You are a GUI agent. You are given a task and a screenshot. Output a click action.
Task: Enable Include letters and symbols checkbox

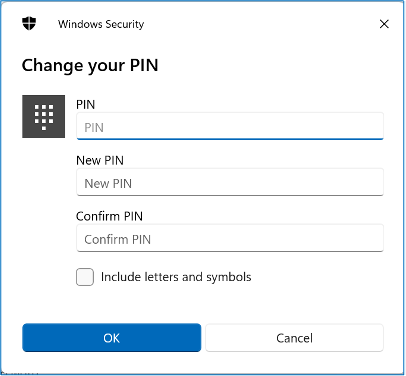pyautogui.click(x=85, y=277)
